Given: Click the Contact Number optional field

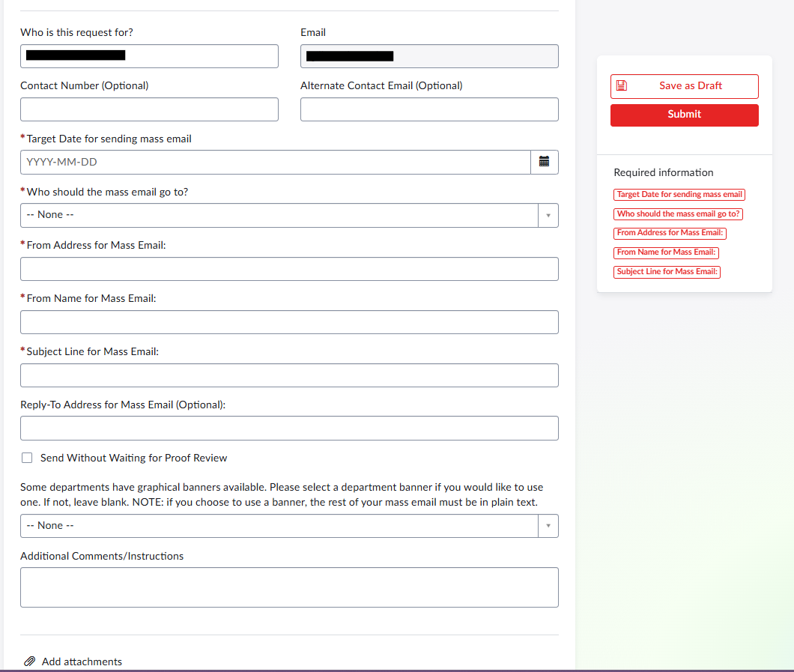Looking at the screenshot, I should 149,109.
